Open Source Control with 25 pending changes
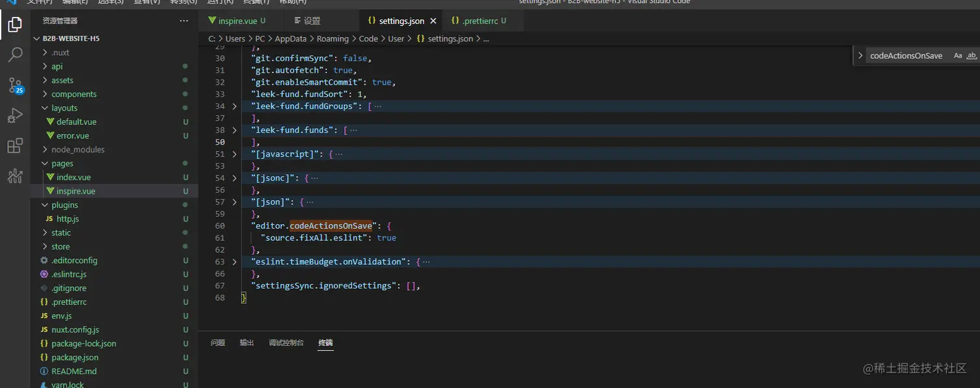This screenshot has height=388, width=980. point(15,85)
